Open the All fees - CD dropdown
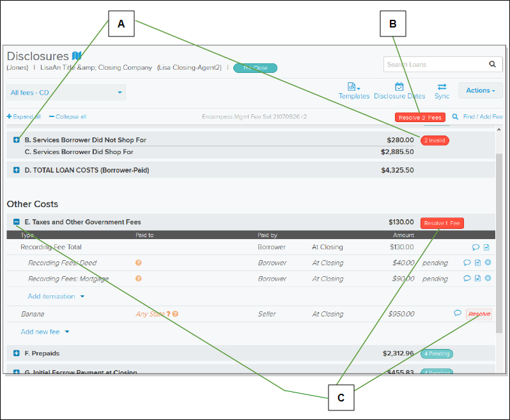The image size is (510, 420). pyautogui.click(x=66, y=93)
